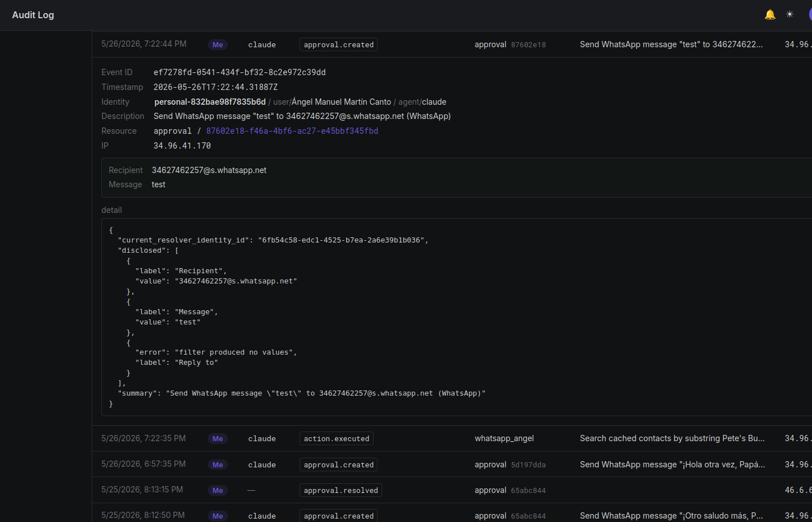This screenshot has width=812, height=522.
Task: Click current_resolver_identity_id line in the JSON
Action: click(x=273, y=240)
